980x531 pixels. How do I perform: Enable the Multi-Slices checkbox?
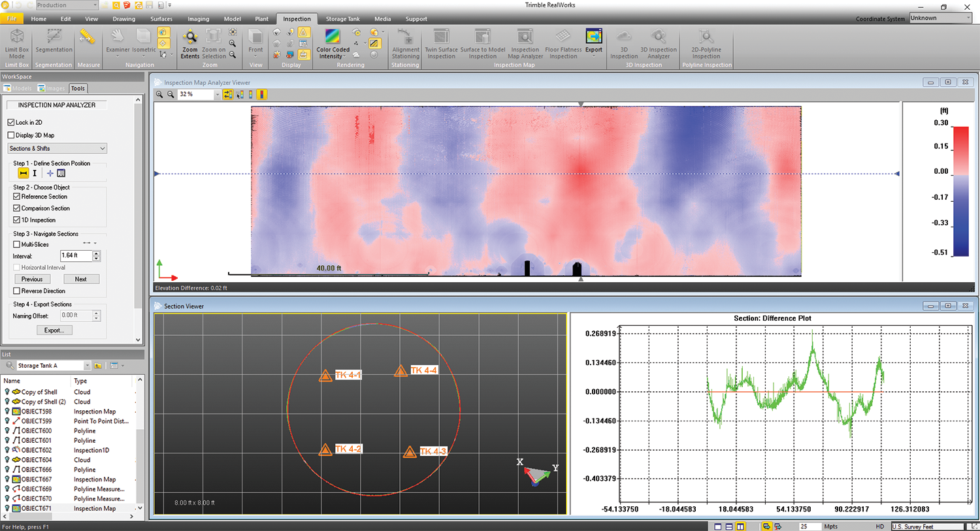pos(17,244)
